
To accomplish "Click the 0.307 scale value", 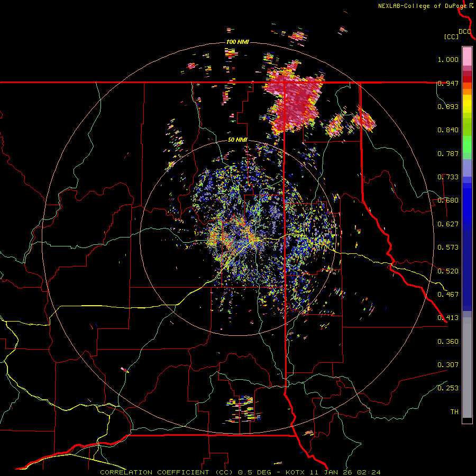I will pyautogui.click(x=448, y=365).
